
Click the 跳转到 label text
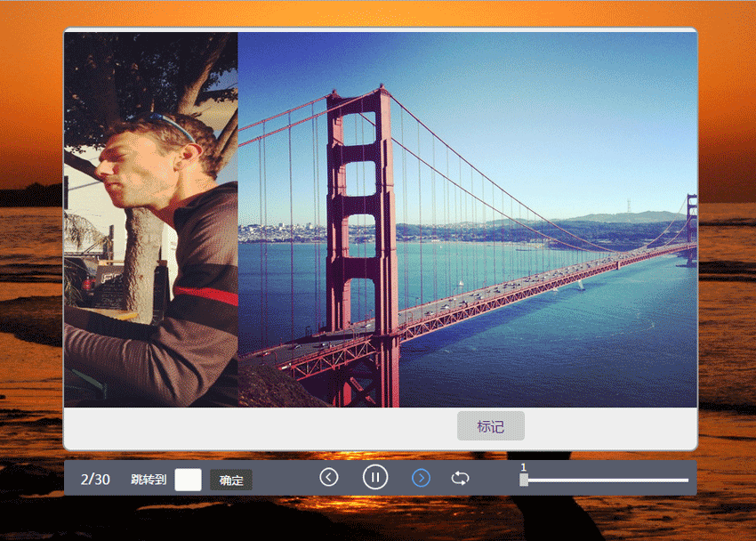tap(149, 480)
